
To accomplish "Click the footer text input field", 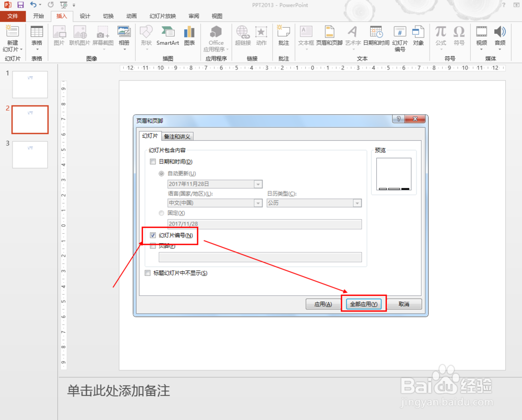I will (260, 257).
